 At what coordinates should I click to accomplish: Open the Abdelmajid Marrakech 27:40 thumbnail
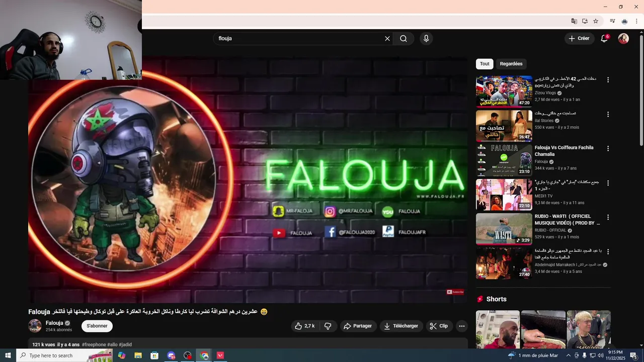point(504,263)
